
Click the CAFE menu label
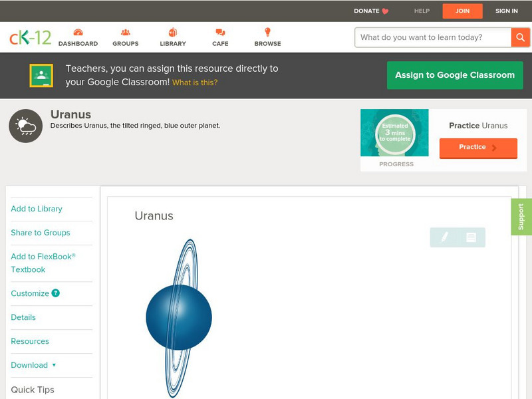(x=220, y=44)
